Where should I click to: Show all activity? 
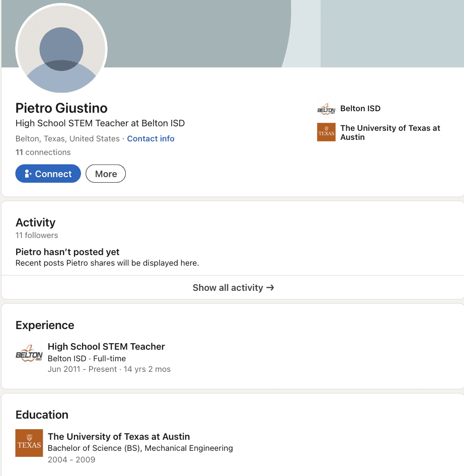[233, 287]
